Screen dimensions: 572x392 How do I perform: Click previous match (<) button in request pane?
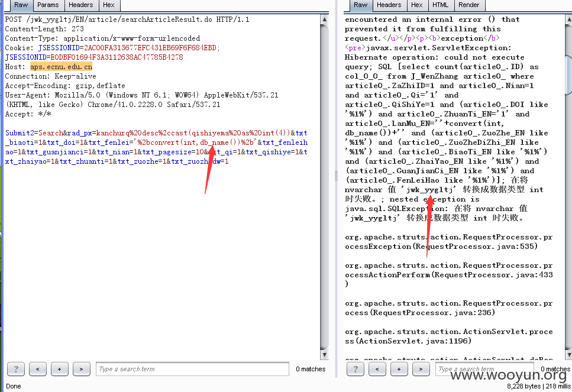coord(38,369)
